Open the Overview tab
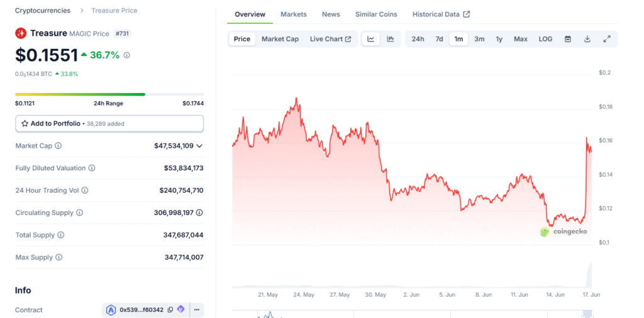The image size is (644, 318). tap(250, 14)
